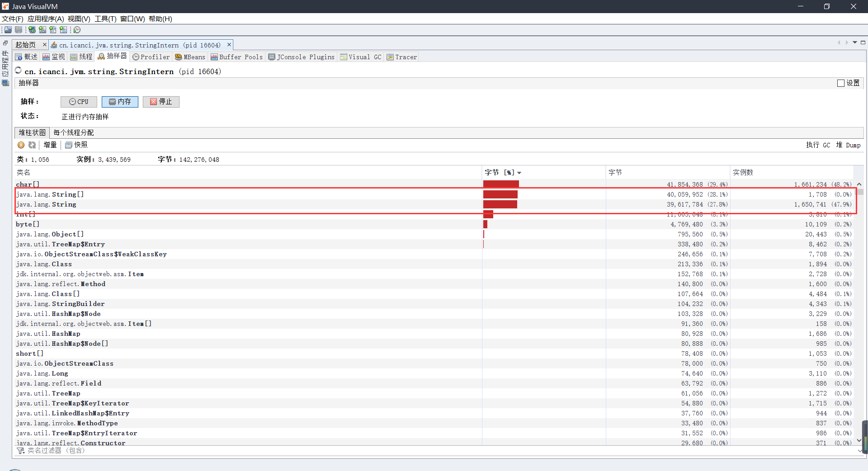Toggle the 设置 settings checkbox
Image resolution: width=868 pixels, height=471 pixels.
[841, 83]
